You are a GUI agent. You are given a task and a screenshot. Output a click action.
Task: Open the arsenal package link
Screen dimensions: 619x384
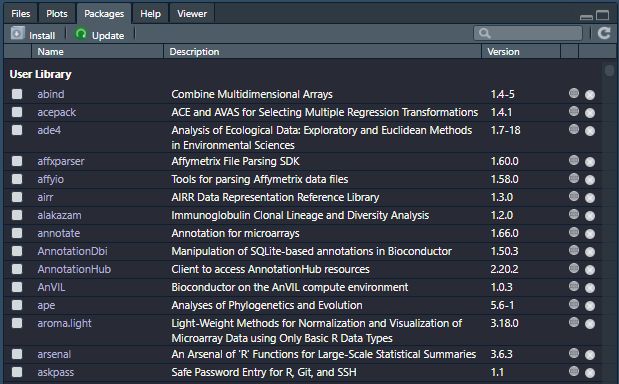click(54, 354)
